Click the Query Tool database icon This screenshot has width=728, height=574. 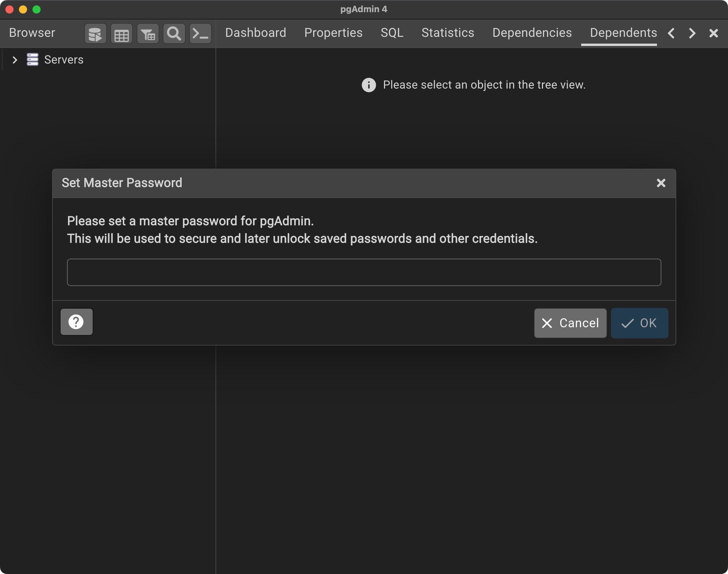pos(95,33)
